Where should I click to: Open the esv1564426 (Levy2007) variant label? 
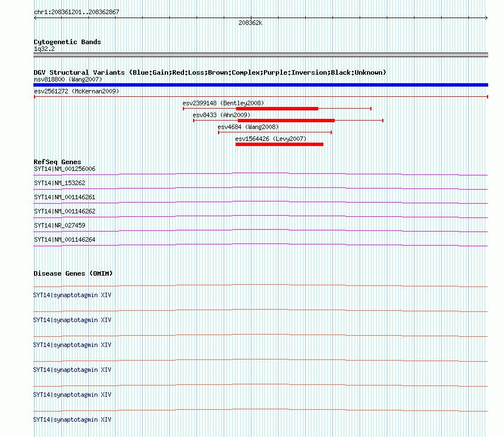271,139
